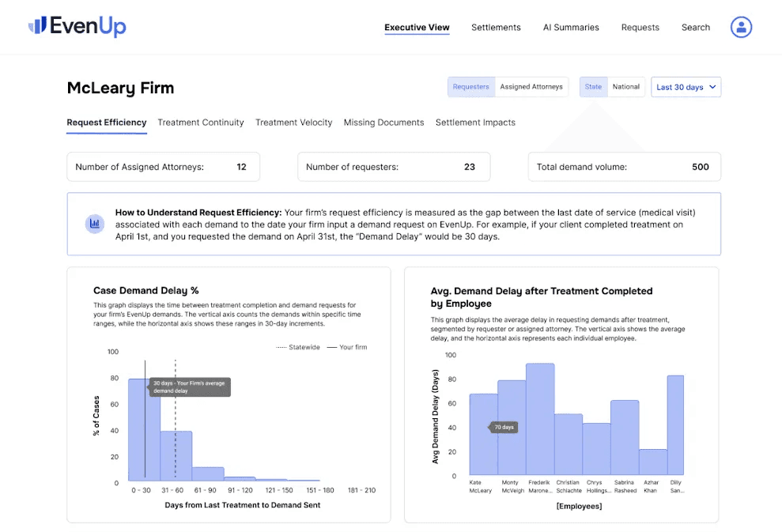Open the user profile avatar icon
Image resolution: width=782 pixels, height=532 pixels.
click(741, 27)
